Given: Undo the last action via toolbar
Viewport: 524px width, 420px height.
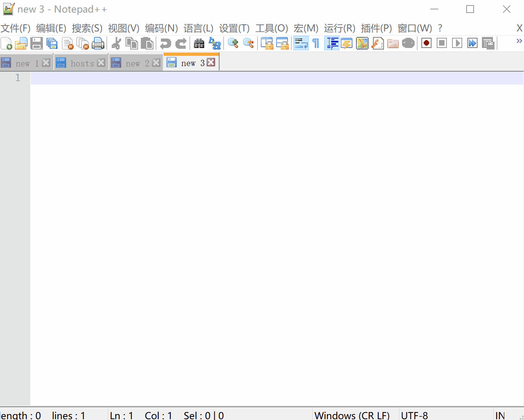Looking at the screenshot, I should 166,43.
